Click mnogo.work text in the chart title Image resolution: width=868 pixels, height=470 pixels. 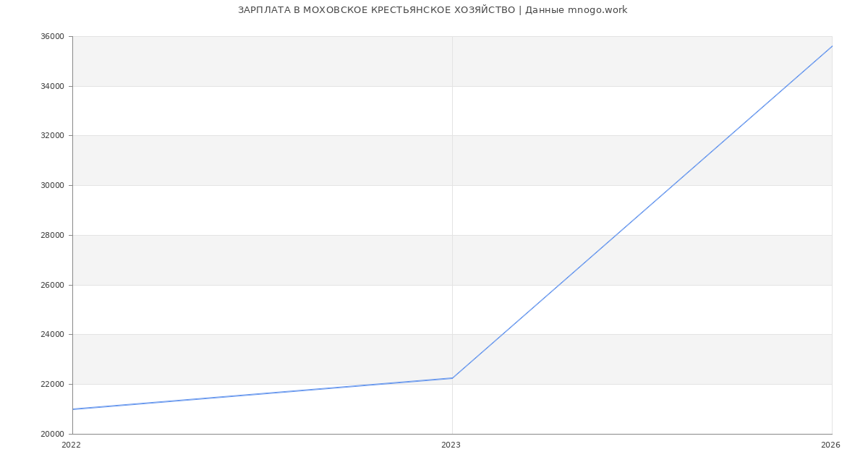click(597, 10)
